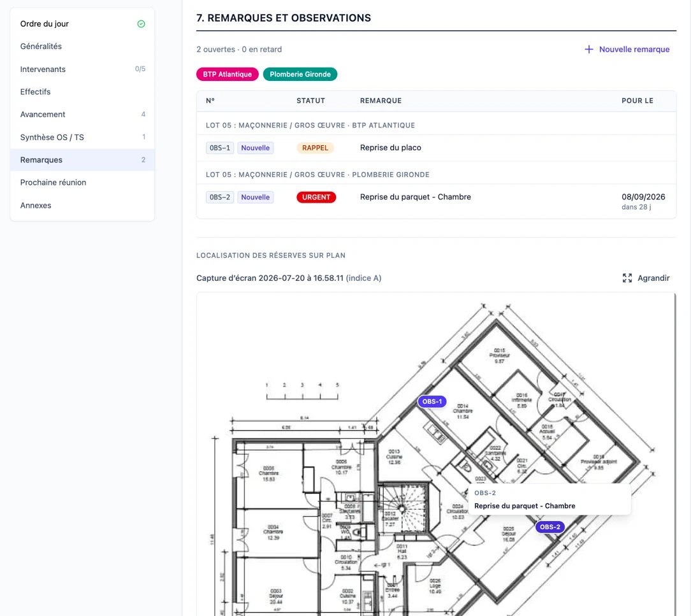The height and width of the screenshot is (616, 691).
Task: Click the OBS-1 number badge in the table
Action: (220, 148)
